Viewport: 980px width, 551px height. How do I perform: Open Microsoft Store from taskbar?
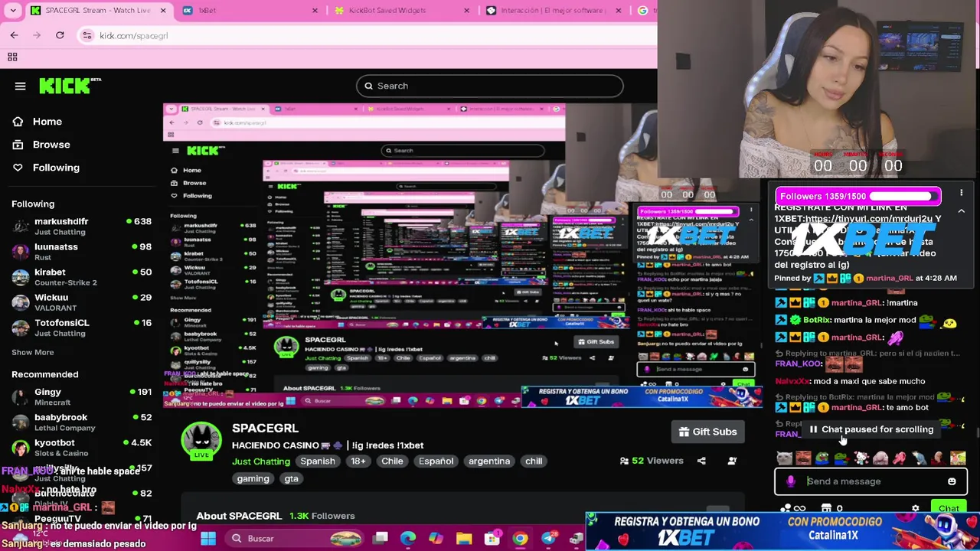[x=492, y=538]
